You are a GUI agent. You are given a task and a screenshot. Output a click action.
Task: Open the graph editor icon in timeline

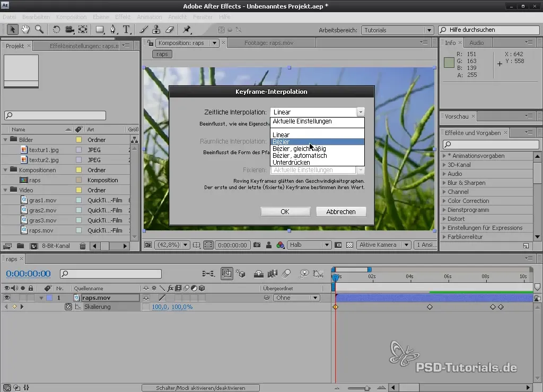[x=318, y=274]
